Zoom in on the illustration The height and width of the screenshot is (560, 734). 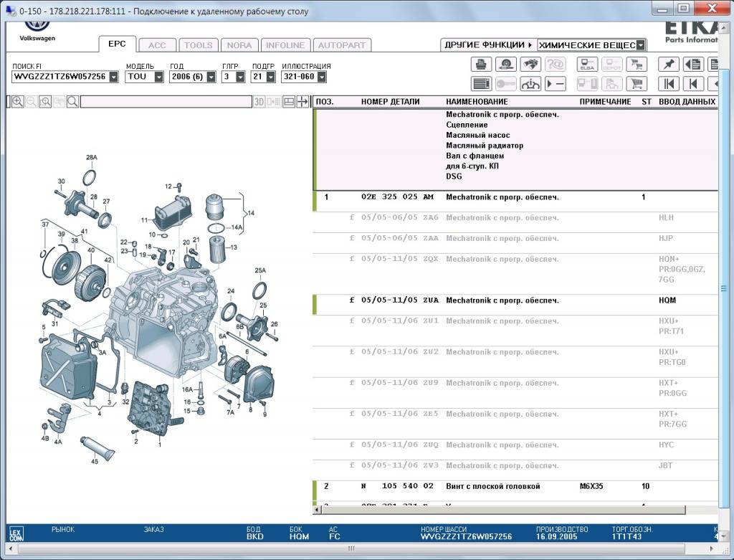coord(17,102)
